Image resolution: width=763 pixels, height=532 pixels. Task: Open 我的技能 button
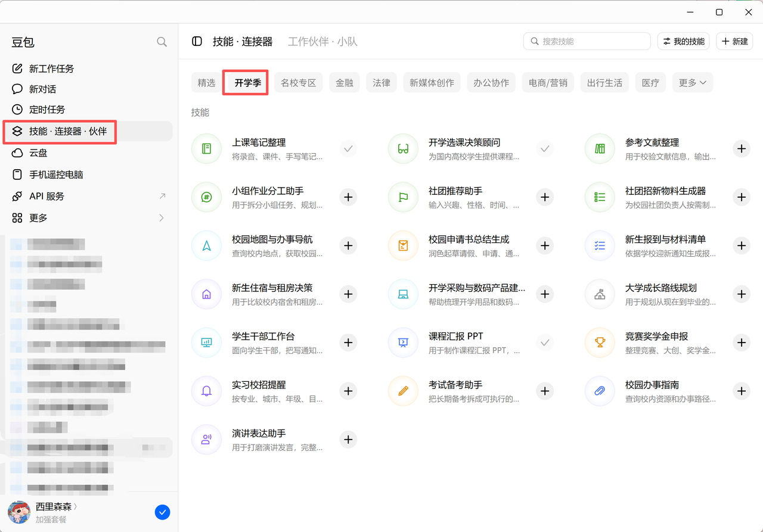684,41
